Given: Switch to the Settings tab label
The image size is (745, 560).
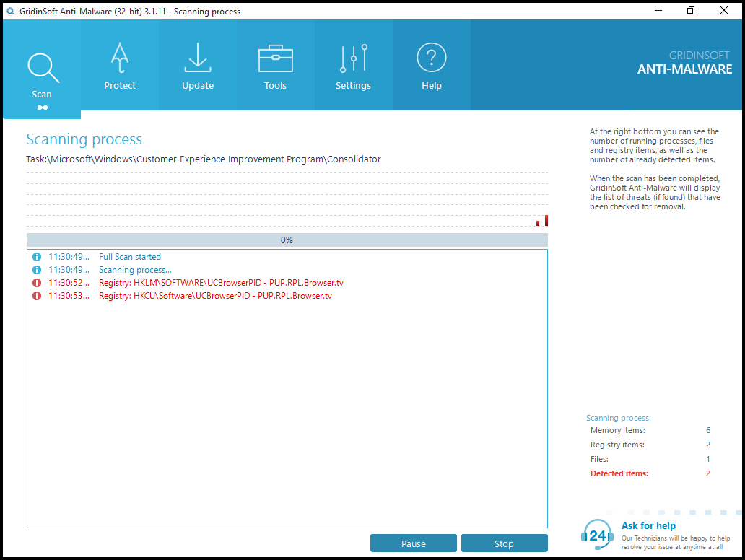Looking at the screenshot, I should click(353, 85).
